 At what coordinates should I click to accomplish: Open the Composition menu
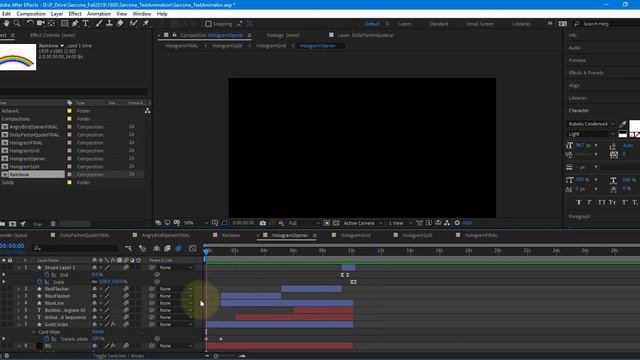click(x=31, y=13)
